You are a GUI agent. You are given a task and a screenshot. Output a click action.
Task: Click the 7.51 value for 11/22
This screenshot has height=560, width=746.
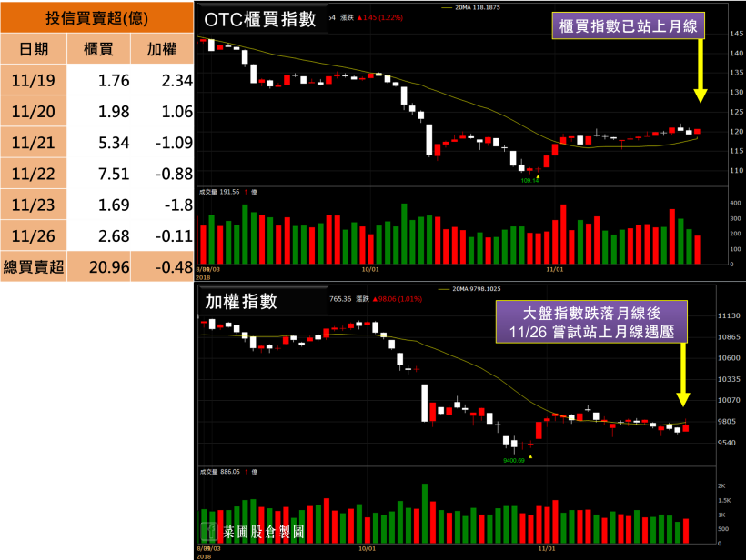pyautogui.click(x=114, y=174)
